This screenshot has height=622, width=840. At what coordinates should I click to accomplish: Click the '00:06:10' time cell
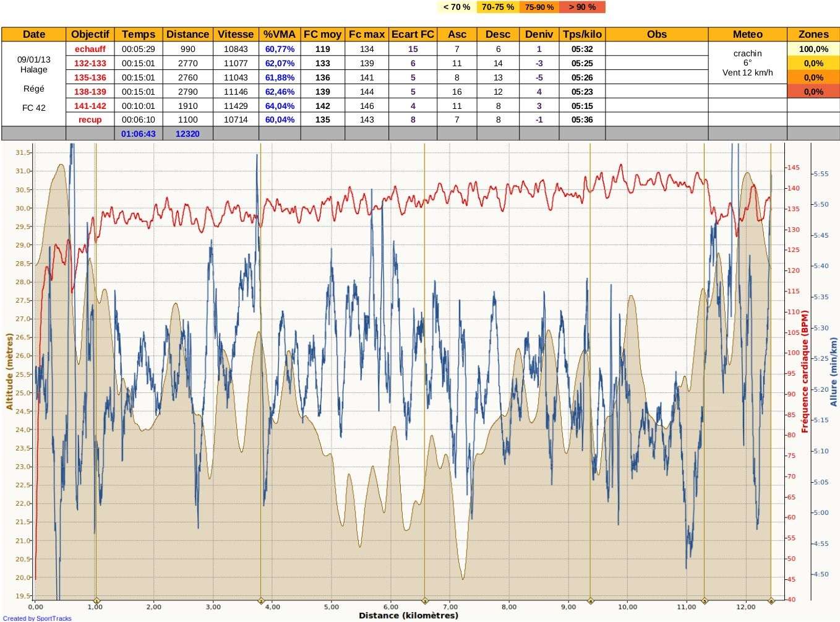[x=139, y=120]
